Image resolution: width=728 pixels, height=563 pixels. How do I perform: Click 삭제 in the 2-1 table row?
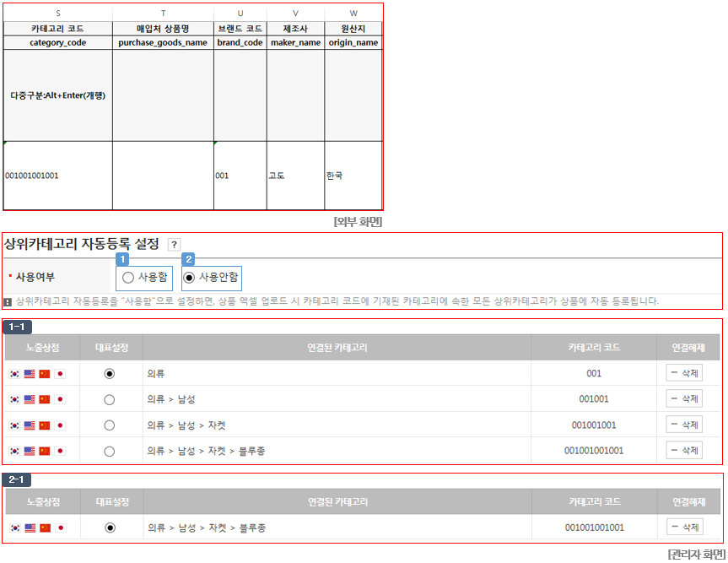pos(685,528)
